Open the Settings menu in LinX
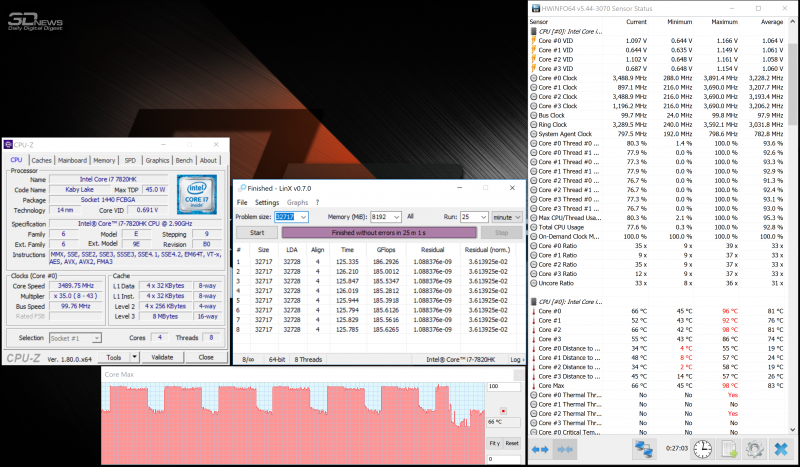 (267, 203)
